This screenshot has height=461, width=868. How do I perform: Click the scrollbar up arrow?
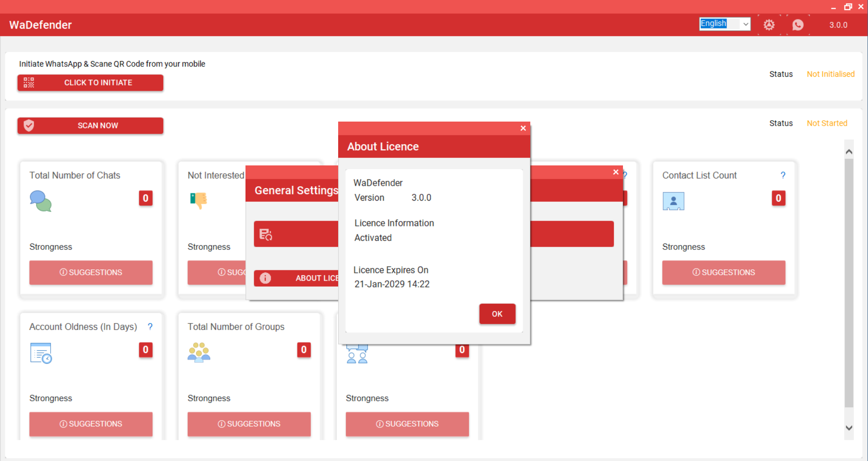849,152
